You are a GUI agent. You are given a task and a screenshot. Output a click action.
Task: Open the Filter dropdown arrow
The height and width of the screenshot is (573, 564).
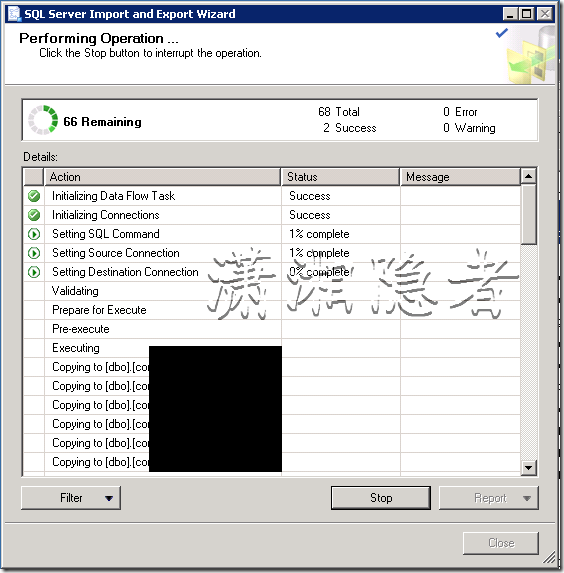(109, 498)
